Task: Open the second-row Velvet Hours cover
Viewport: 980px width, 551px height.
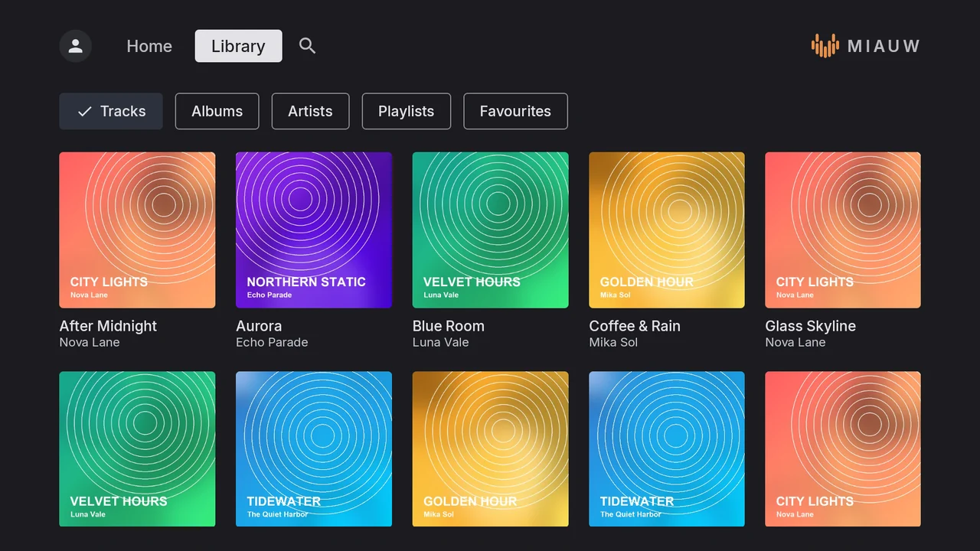Action: (137, 449)
